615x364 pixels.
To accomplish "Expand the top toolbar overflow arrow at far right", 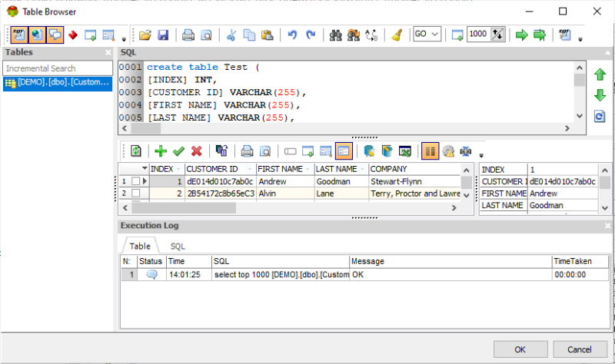I will point(580,39).
